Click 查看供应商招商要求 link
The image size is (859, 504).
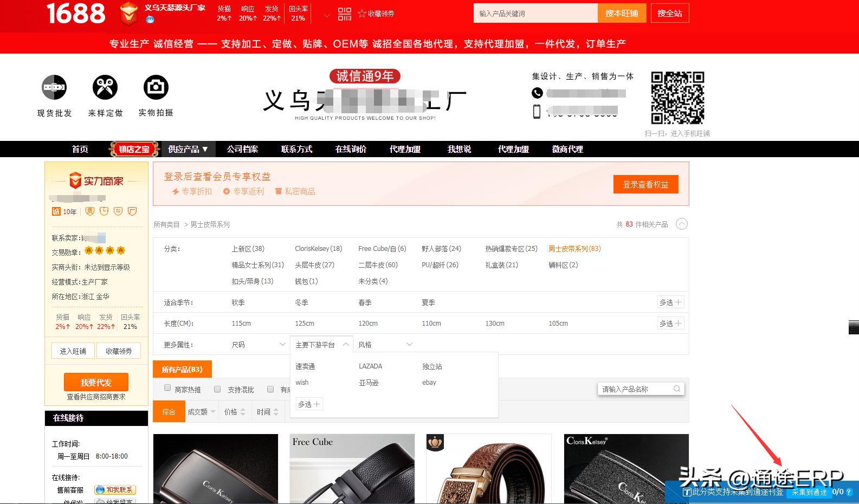pos(96,397)
